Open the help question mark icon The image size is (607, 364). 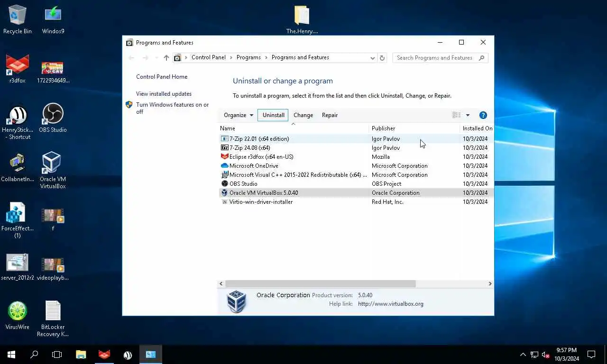pos(483,115)
